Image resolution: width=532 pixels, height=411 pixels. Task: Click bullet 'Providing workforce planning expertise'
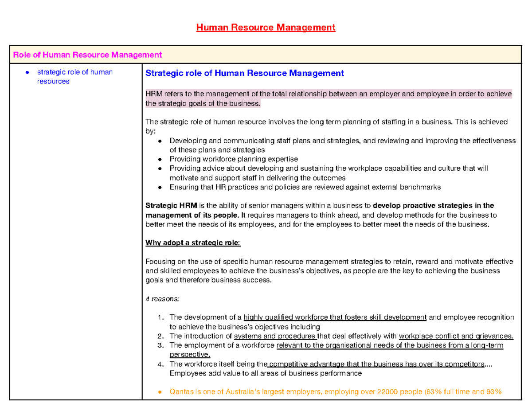[234, 159]
